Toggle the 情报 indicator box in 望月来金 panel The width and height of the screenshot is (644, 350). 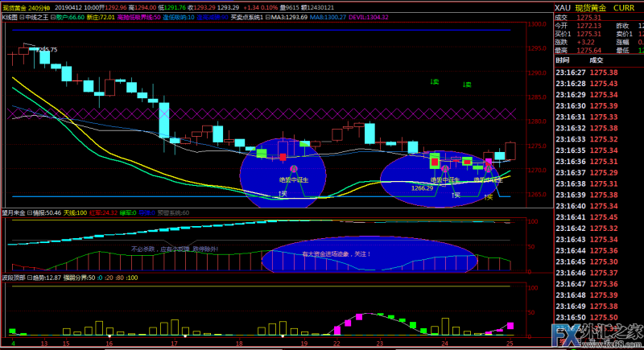31,213
